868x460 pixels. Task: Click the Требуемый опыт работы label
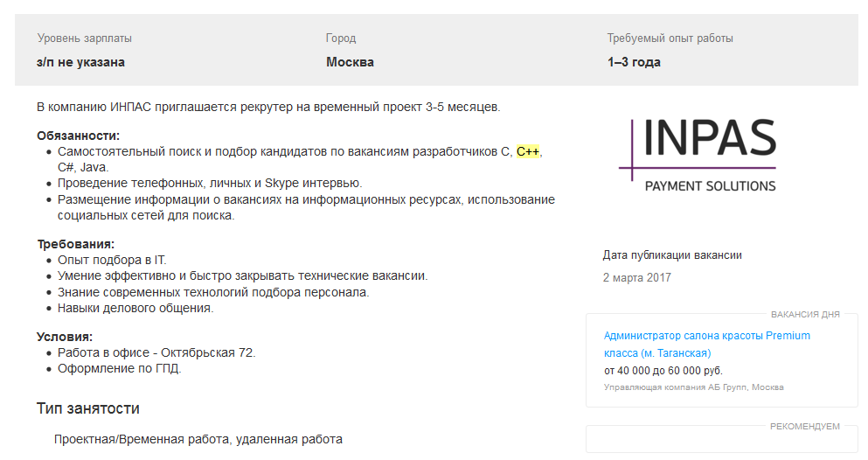coord(670,38)
